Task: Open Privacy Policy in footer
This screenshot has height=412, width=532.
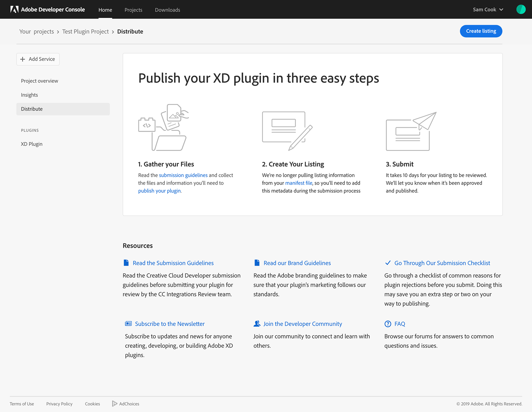Action: coord(59,404)
